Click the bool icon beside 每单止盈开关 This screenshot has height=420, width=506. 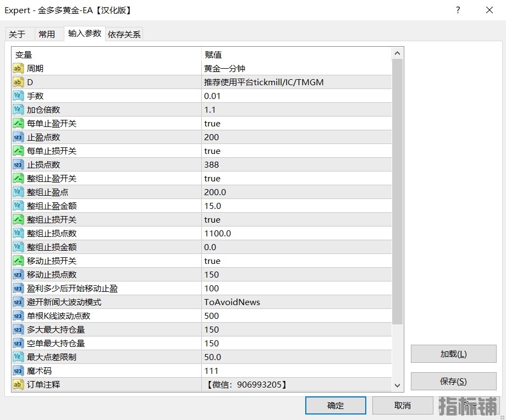(18, 124)
